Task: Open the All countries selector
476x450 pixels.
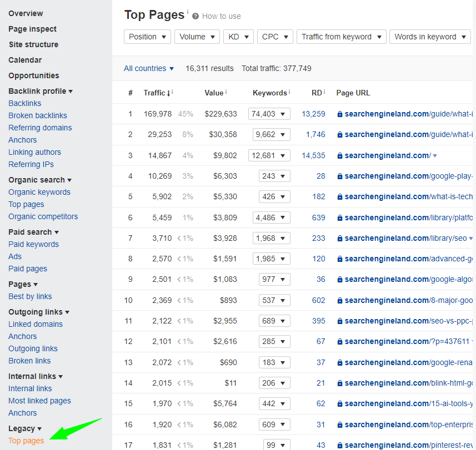Action: coord(149,68)
